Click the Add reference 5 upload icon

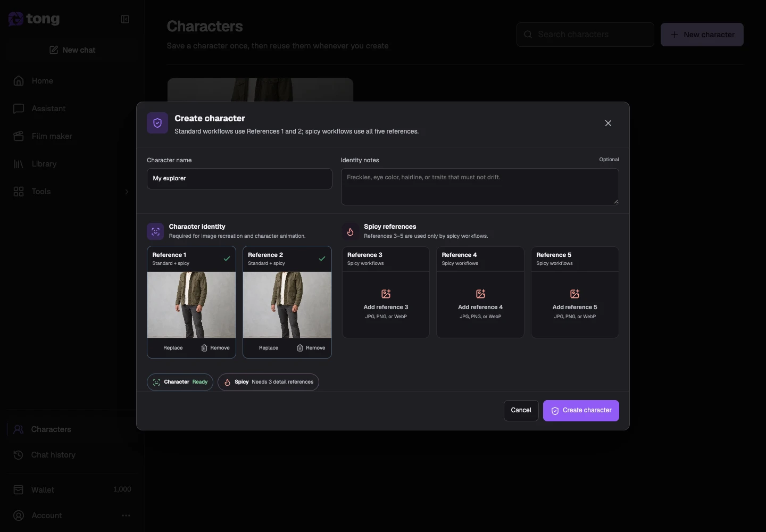coord(575,294)
